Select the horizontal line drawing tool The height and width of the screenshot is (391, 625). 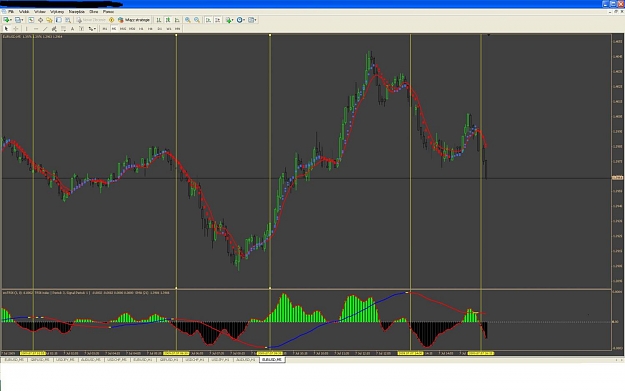[35, 29]
